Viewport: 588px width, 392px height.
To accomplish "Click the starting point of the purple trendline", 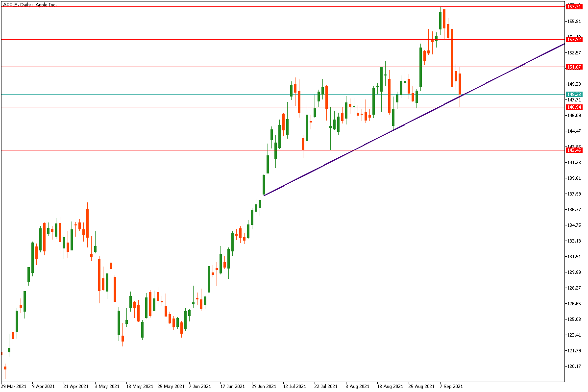I will pyautogui.click(x=264, y=196).
